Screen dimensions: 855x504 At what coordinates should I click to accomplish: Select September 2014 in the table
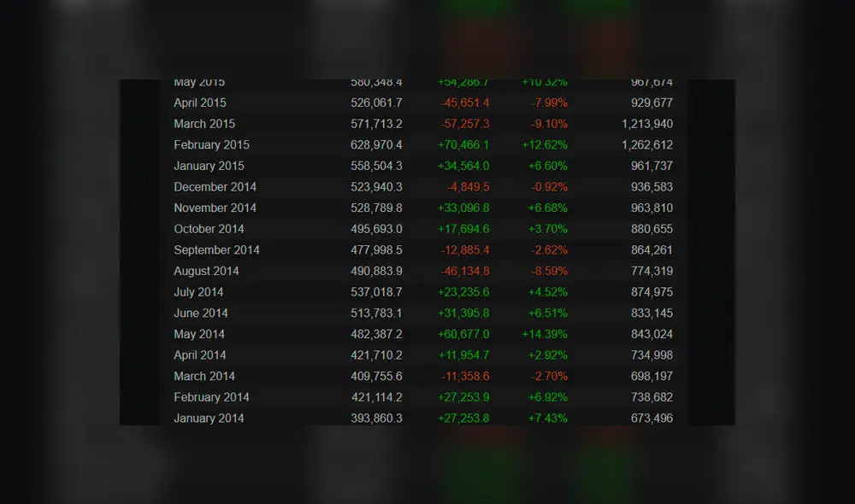coord(216,249)
